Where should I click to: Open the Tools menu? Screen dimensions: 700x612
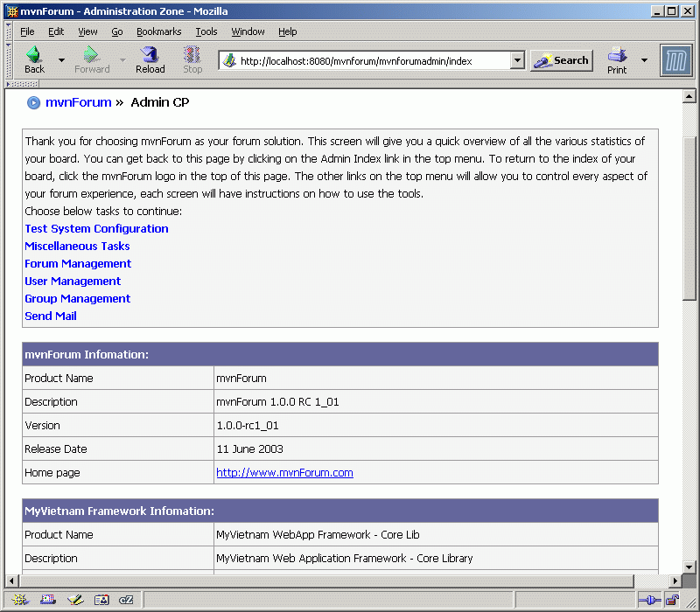[x=206, y=31]
